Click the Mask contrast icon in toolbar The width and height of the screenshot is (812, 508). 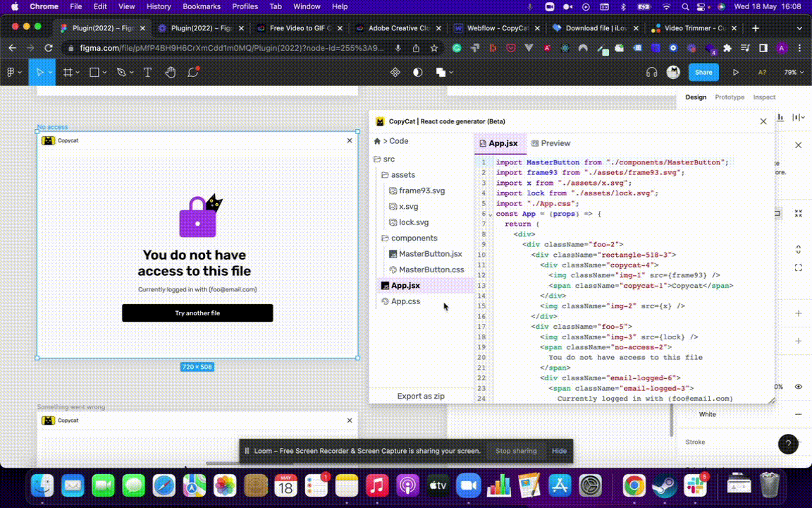[418, 73]
